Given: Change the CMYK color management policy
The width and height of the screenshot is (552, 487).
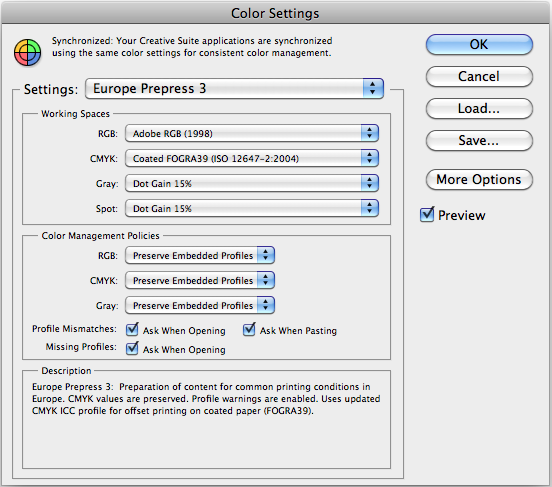Looking at the screenshot, I should point(200,280).
